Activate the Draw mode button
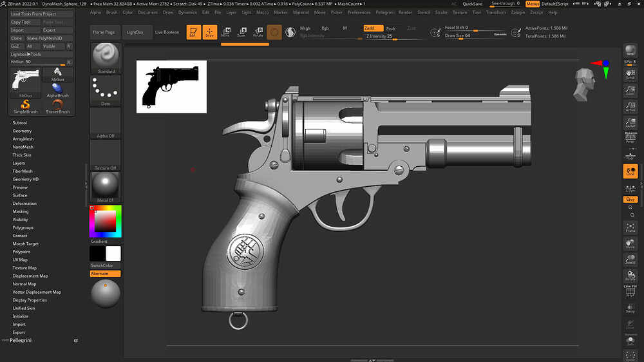 tap(210, 32)
